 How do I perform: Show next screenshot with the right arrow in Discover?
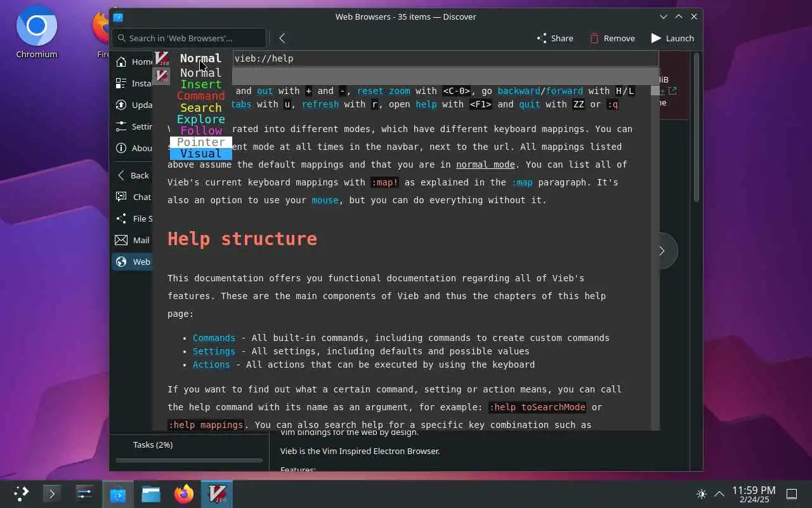pos(662,251)
